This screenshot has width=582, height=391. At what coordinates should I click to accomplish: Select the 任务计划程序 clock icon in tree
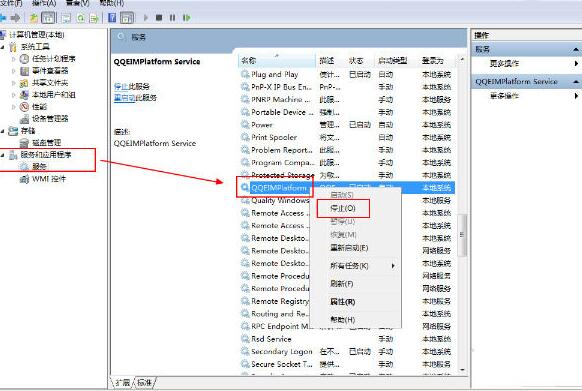(x=24, y=59)
